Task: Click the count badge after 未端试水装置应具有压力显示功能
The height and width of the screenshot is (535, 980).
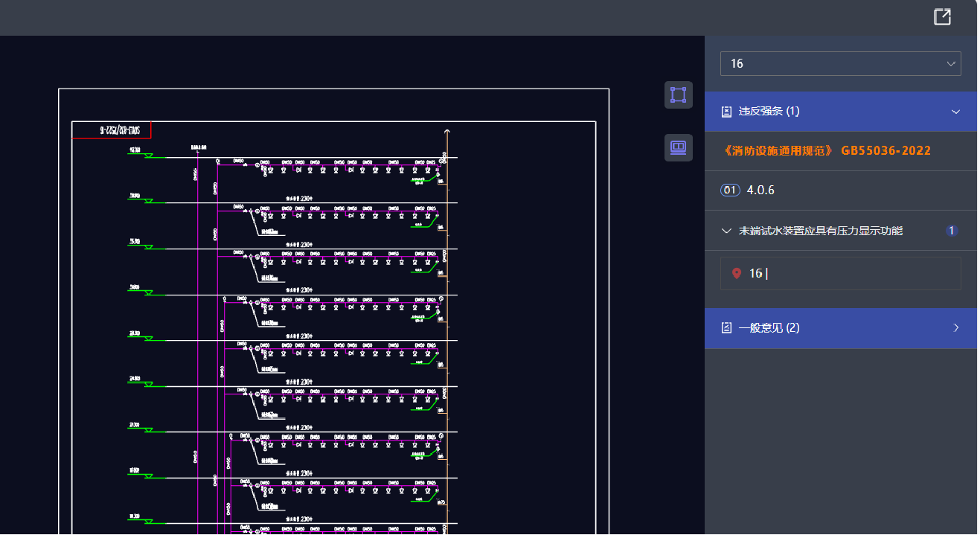Action: point(951,231)
